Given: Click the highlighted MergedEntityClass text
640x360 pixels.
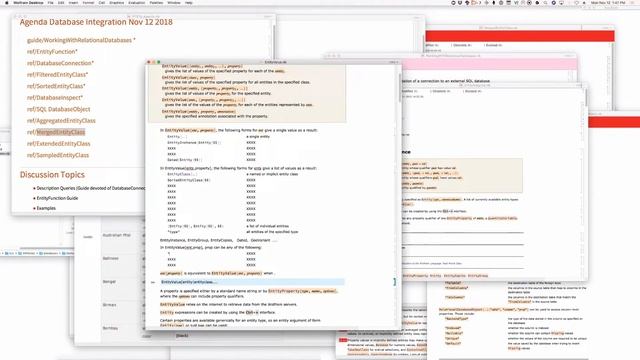Looking at the screenshot, I should click(x=61, y=132).
